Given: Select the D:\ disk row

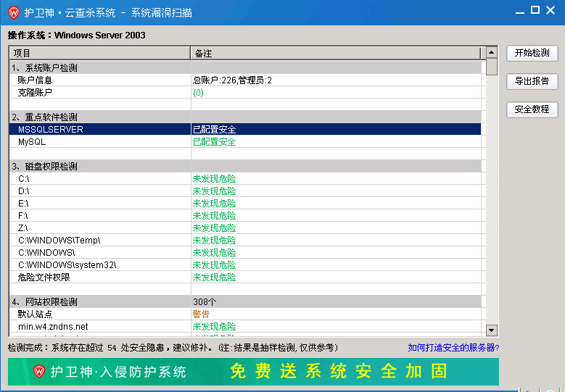Looking at the screenshot, I should point(245,191).
